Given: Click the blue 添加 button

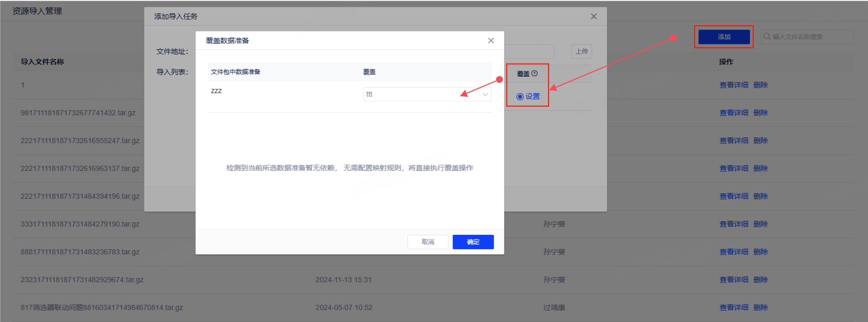Looking at the screenshot, I should (724, 37).
